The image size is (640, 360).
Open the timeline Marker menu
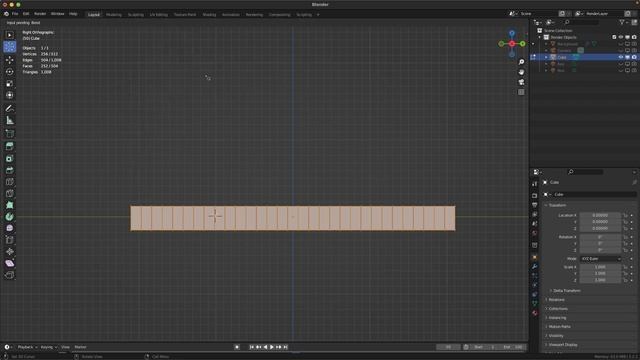tap(80, 347)
